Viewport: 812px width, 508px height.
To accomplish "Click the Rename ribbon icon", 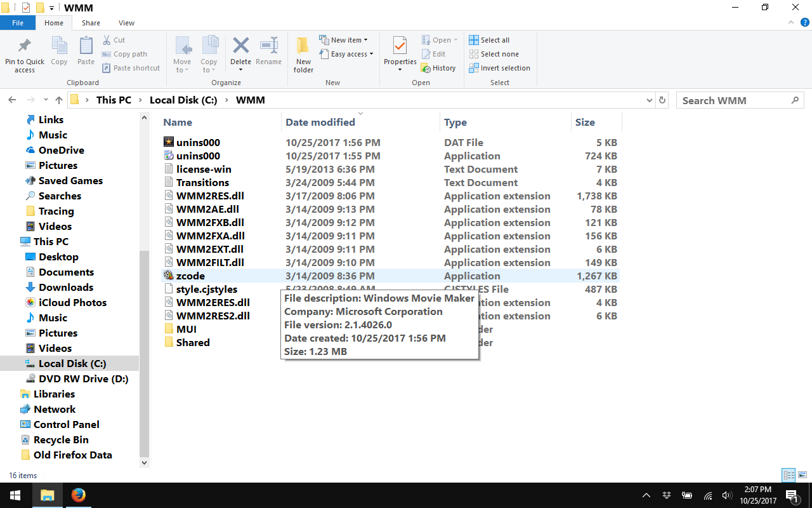I will click(x=269, y=46).
